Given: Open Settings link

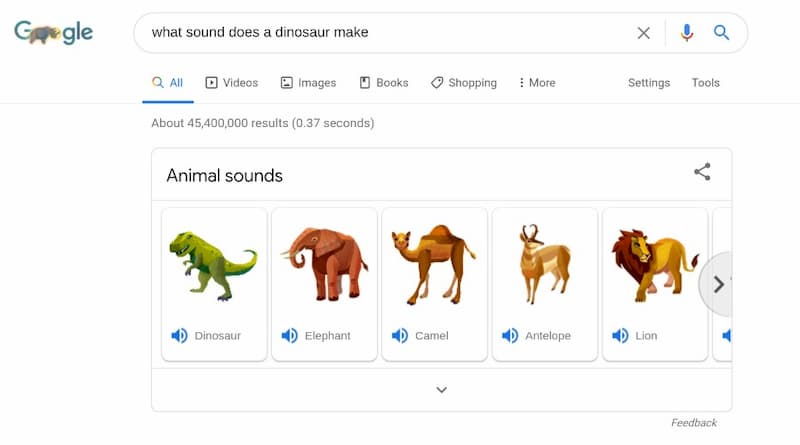Looking at the screenshot, I should [x=648, y=83].
